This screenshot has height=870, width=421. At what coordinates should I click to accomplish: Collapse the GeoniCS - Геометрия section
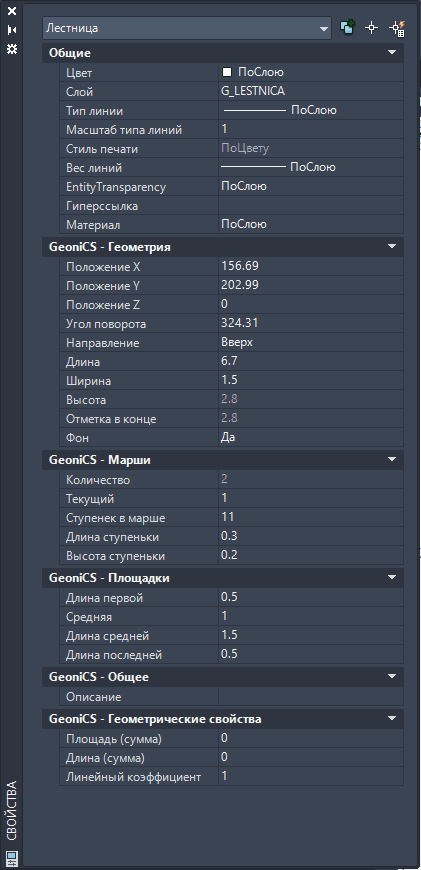pyautogui.click(x=392, y=247)
